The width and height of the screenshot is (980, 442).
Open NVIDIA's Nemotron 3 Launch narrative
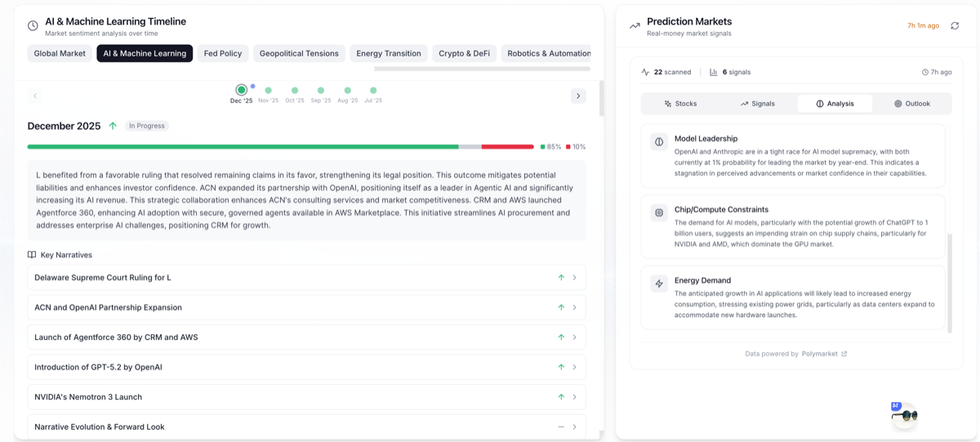[x=306, y=397]
